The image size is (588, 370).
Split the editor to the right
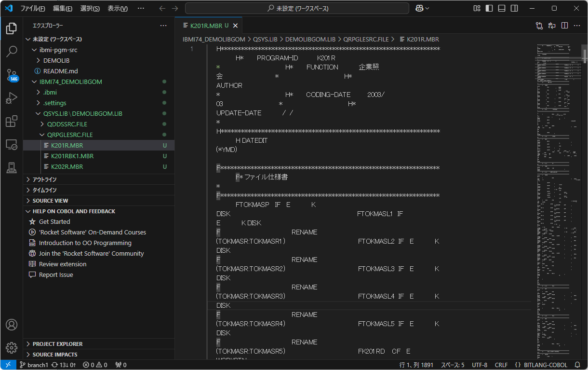[564, 26]
